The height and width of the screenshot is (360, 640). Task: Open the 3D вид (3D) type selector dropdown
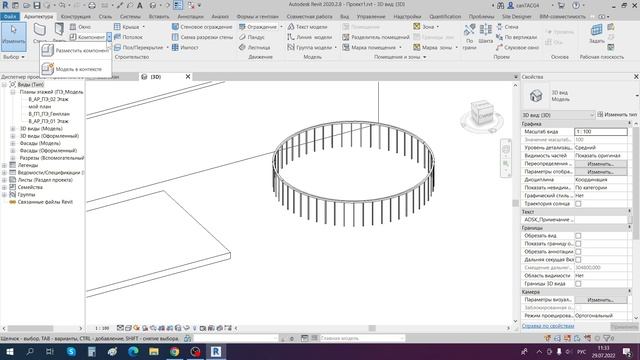[x=592, y=115]
